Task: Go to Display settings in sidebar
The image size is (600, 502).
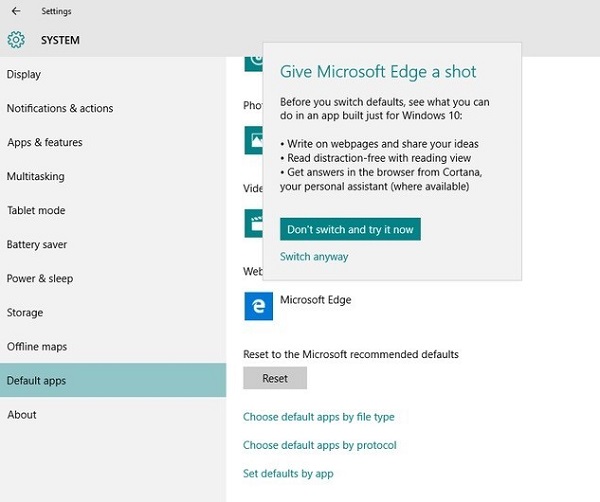Action: click(x=24, y=74)
